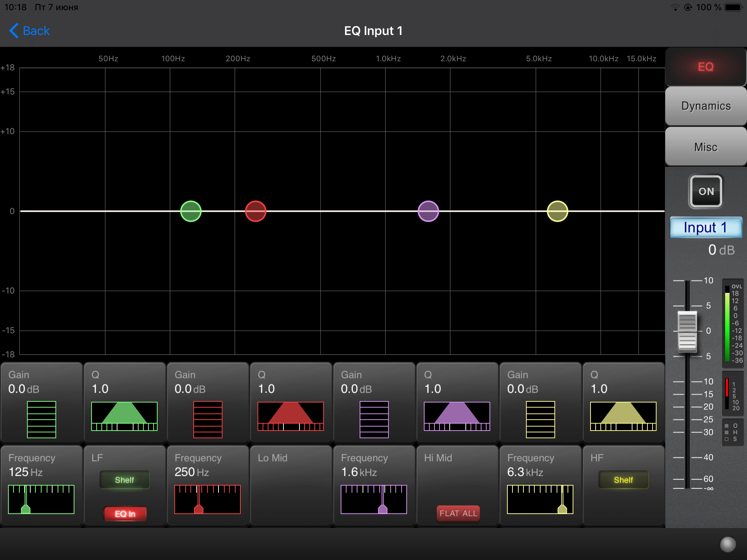Tap the Input 1 channel name label
Screen dimensions: 747x560
tap(705, 227)
